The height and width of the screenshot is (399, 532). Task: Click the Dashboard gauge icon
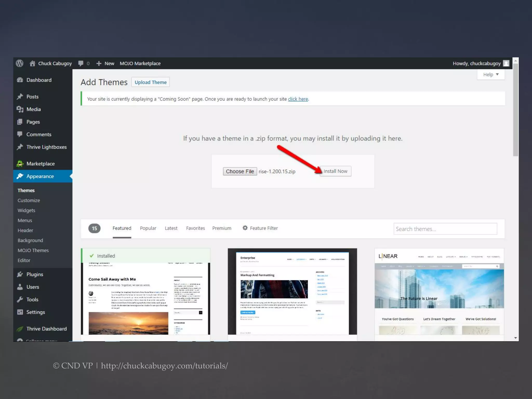(20, 80)
